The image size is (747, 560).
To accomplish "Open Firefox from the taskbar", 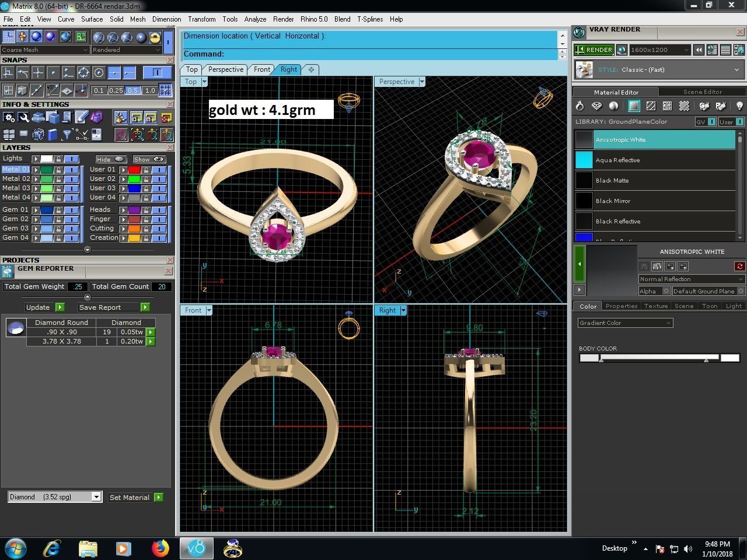I will point(160,548).
